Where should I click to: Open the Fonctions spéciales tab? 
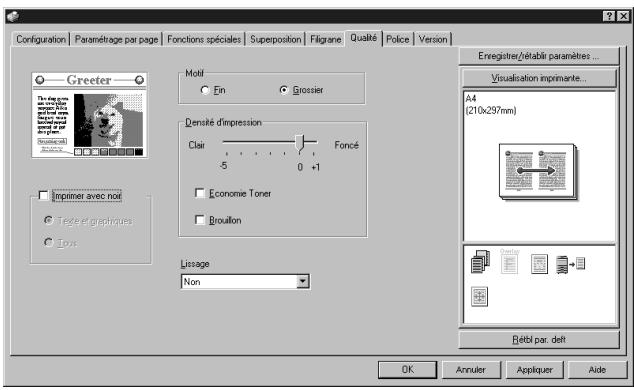tap(204, 39)
